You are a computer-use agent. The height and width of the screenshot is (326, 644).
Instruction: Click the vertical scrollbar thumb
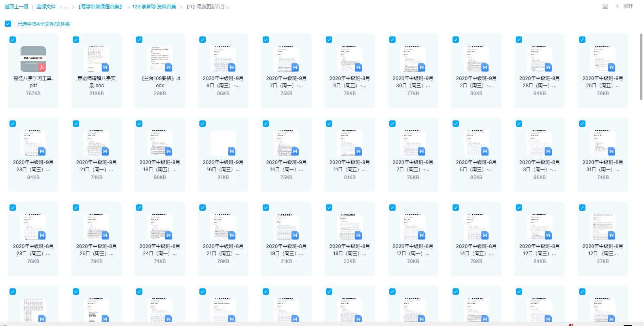(641, 67)
